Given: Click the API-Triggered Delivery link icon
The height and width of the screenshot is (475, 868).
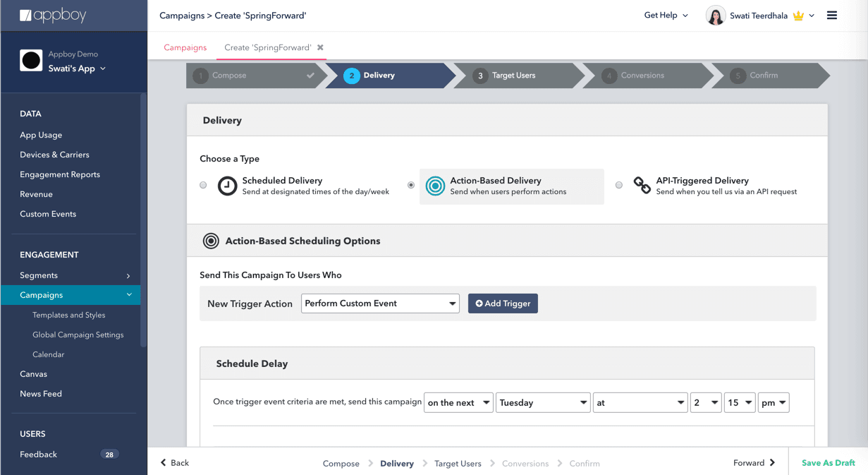Looking at the screenshot, I should coord(642,186).
